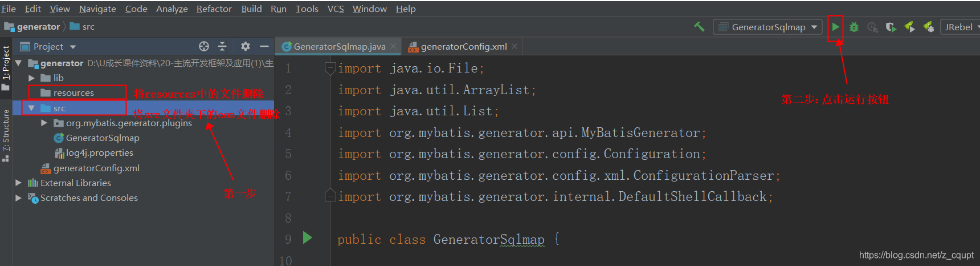
Task: Open the Build menu
Action: click(x=252, y=9)
